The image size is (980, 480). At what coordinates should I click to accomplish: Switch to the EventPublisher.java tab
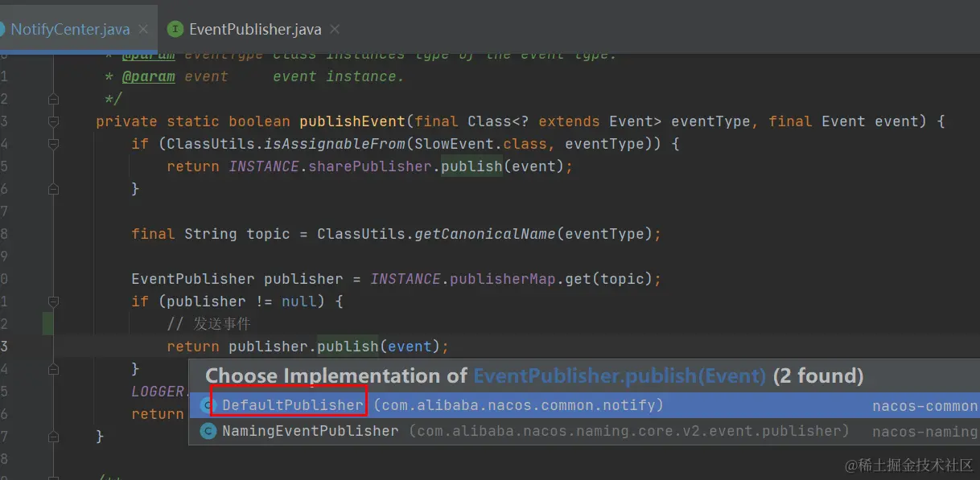click(x=255, y=29)
